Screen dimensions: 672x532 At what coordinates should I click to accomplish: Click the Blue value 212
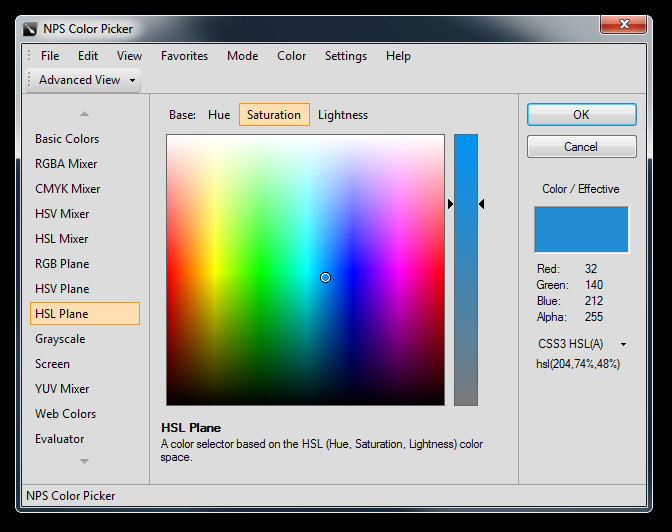(594, 301)
